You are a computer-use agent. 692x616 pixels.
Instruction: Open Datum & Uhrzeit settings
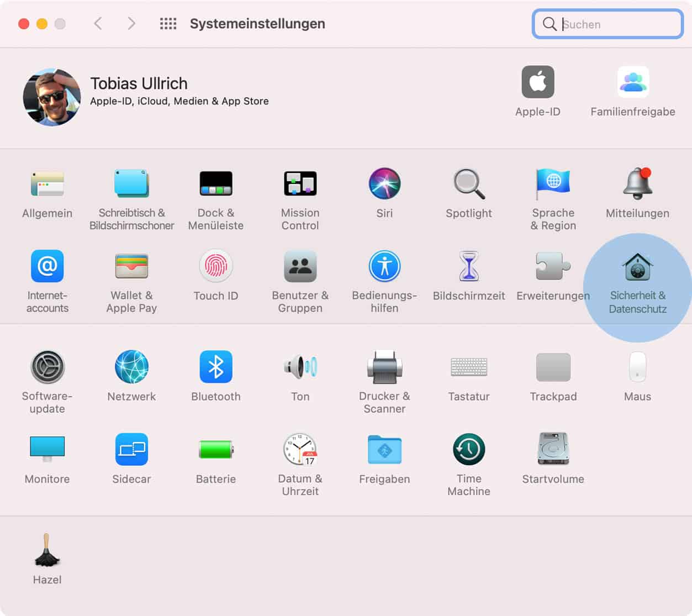click(x=300, y=449)
